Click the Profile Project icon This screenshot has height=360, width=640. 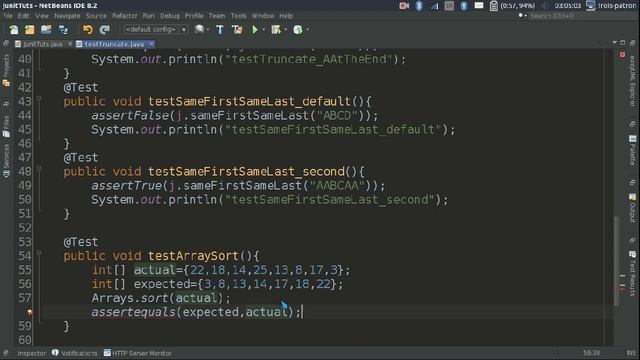point(298,29)
